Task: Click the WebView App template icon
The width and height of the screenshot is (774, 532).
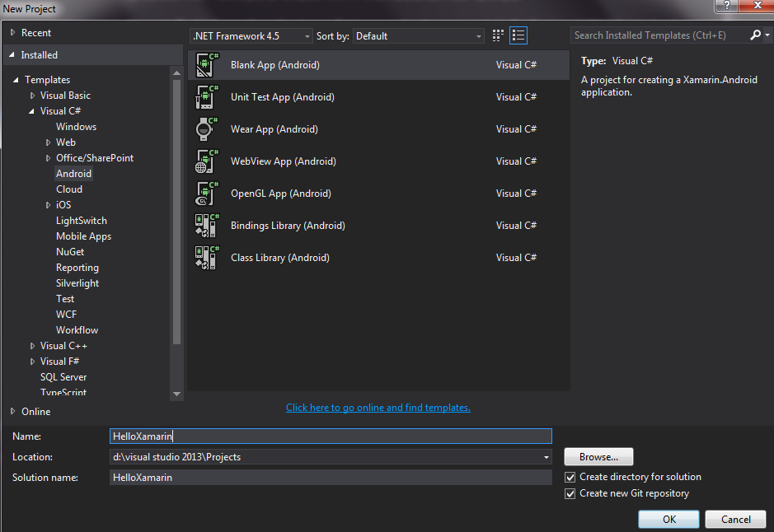Action: (x=206, y=161)
